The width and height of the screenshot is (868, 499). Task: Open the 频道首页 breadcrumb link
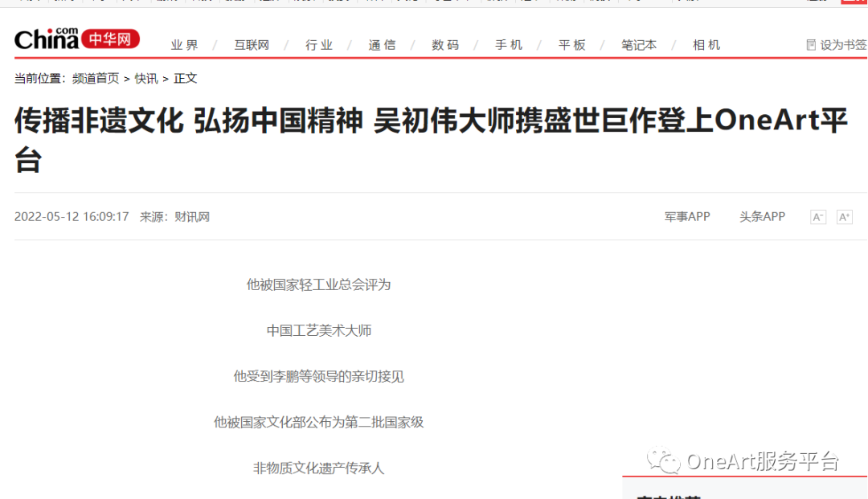[x=96, y=79]
